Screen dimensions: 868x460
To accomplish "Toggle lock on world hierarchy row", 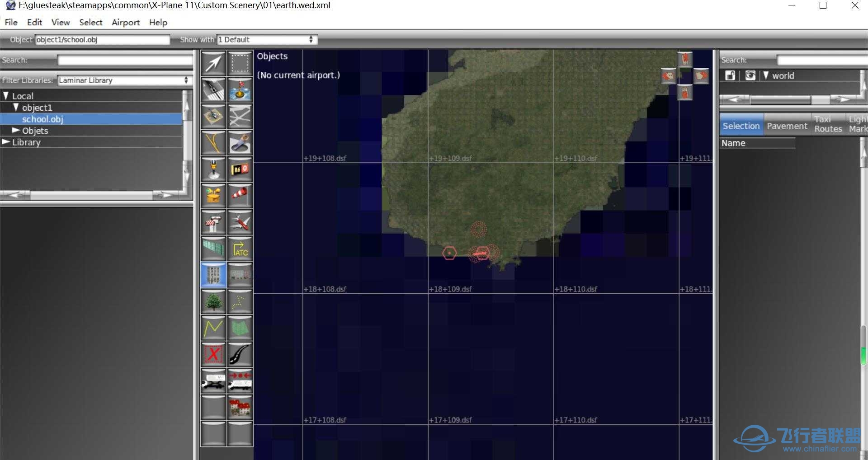I will [730, 75].
